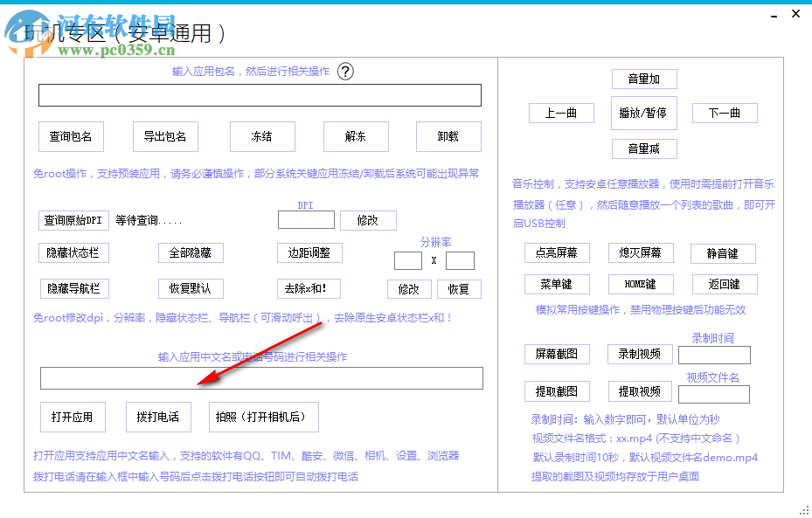Click the 点亮屏幕 button

tap(557, 253)
